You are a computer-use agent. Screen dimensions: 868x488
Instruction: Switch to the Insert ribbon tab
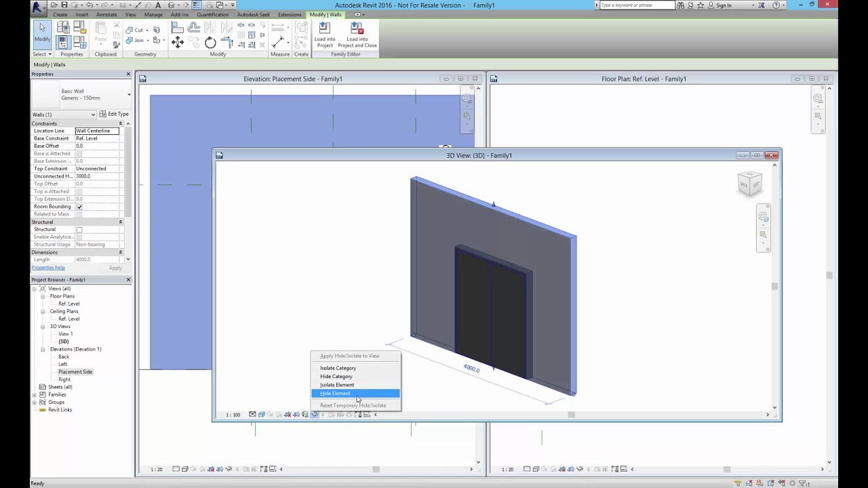tap(81, 14)
